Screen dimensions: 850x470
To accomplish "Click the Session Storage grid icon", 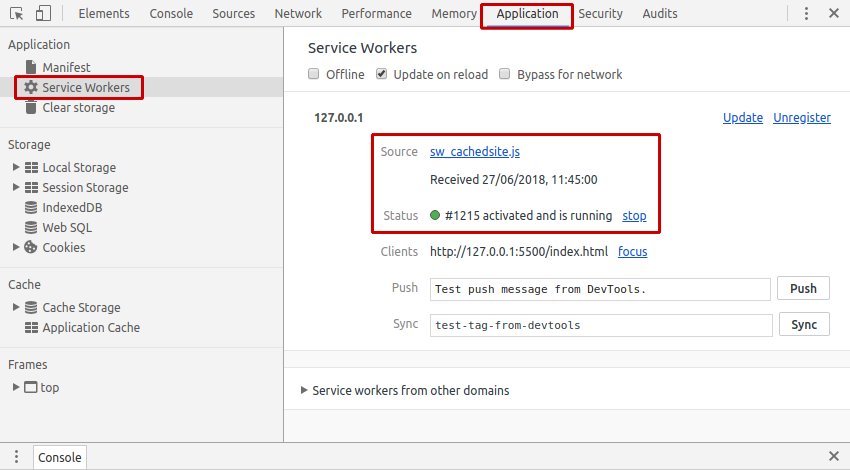I will pyautogui.click(x=31, y=188).
